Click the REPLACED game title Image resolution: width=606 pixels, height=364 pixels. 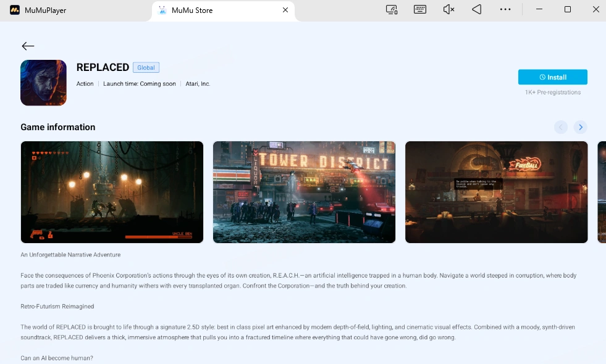(103, 67)
